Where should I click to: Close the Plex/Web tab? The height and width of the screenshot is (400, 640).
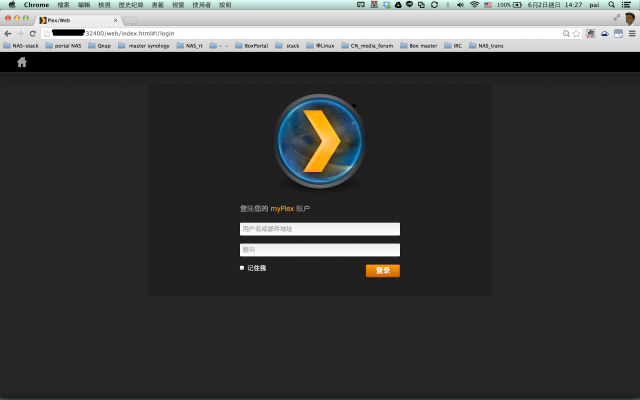116,20
